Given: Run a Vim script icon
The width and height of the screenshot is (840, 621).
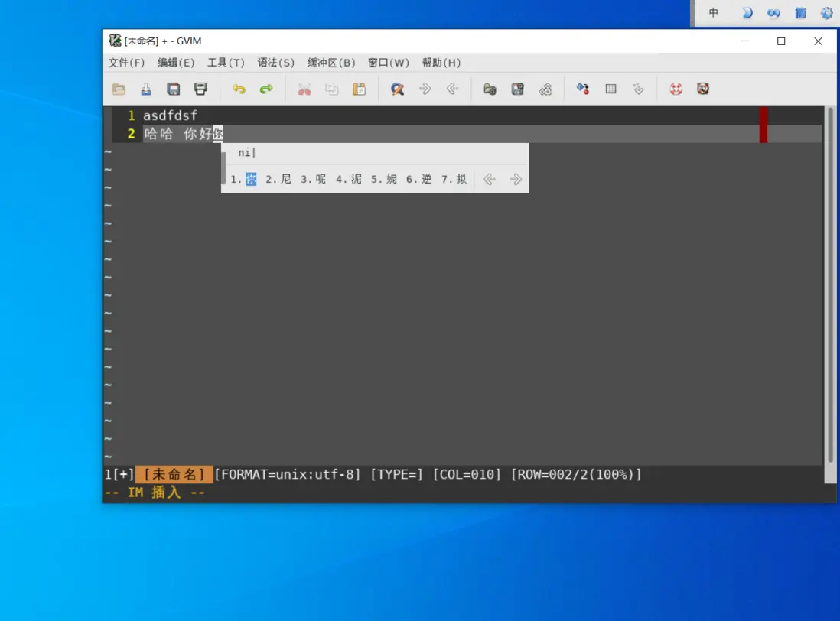Looking at the screenshot, I should 545,89.
